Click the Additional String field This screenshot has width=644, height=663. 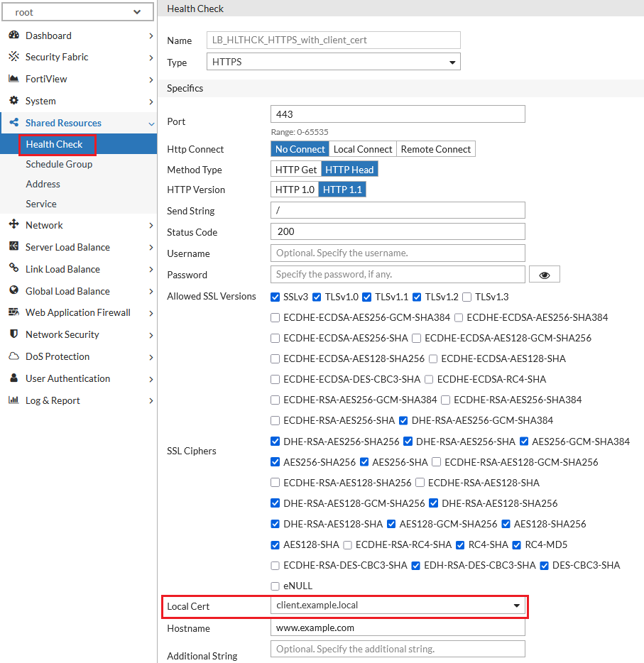(398, 649)
